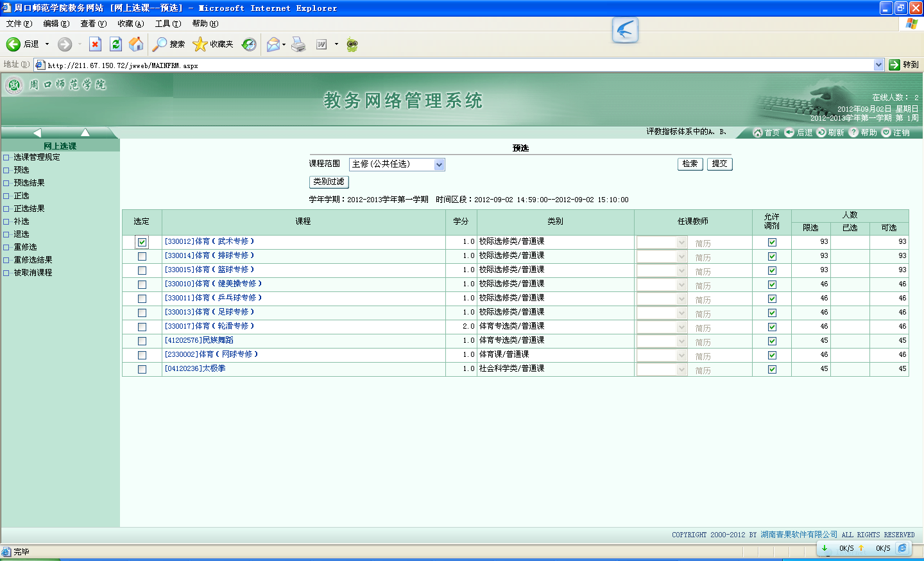The width and height of the screenshot is (924, 561).
Task: Tick the 太极拳 course selection checkbox
Action: coord(142,369)
